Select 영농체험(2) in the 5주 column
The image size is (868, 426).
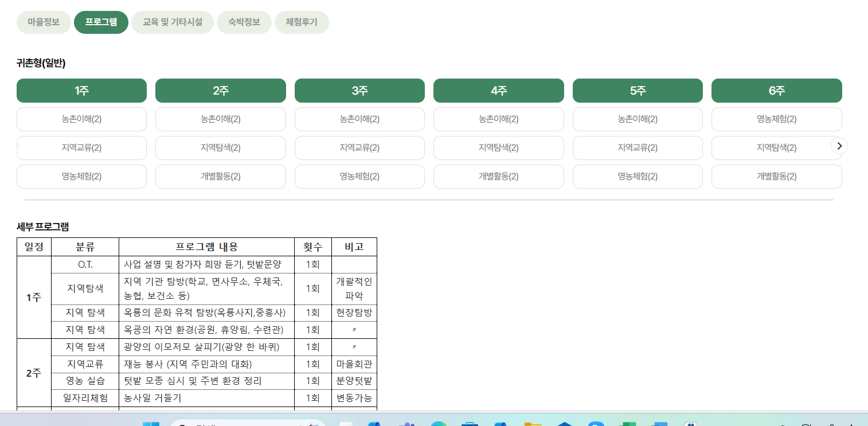click(638, 176)
